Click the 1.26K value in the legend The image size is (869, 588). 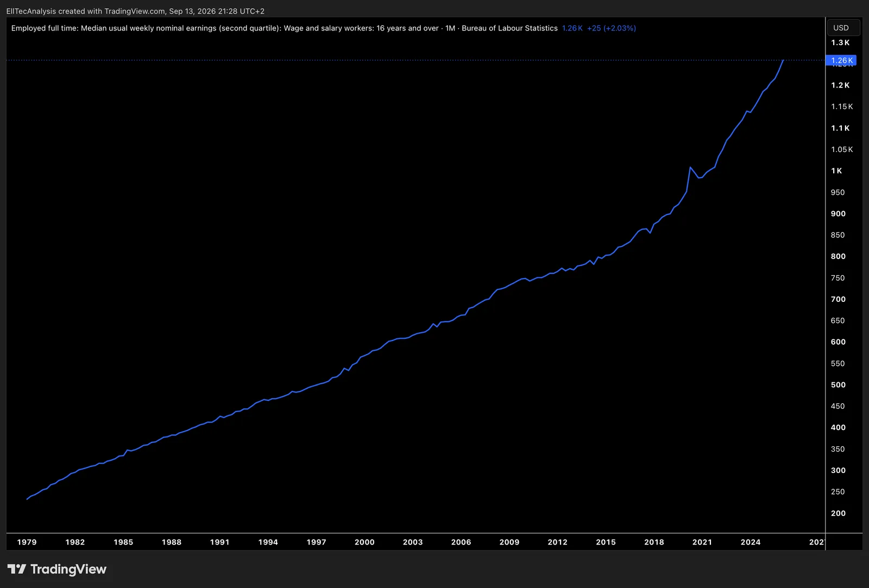pos(572,28)
